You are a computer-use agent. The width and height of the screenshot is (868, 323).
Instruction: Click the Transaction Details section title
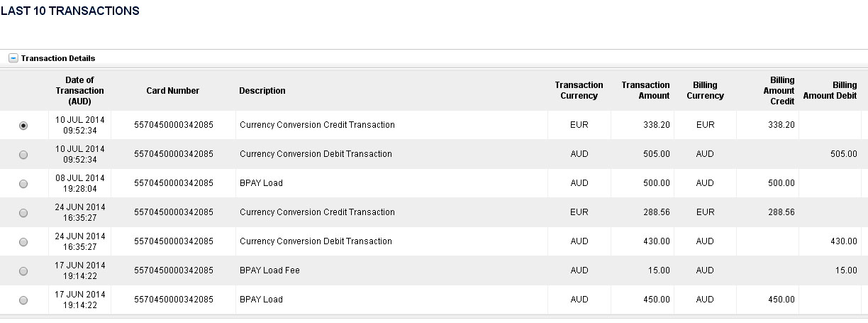tap(58, 58)
